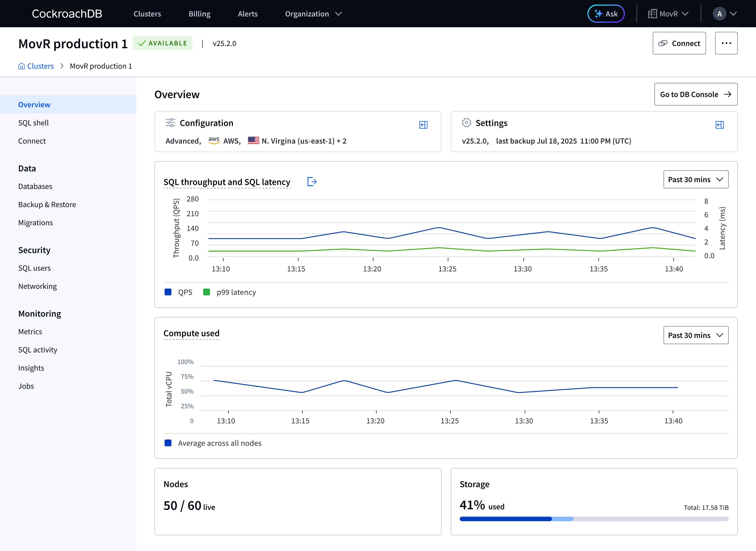This screenshot has height=551, width=756.
Task: Click Go to DB Console button
Action: point(696,94)
